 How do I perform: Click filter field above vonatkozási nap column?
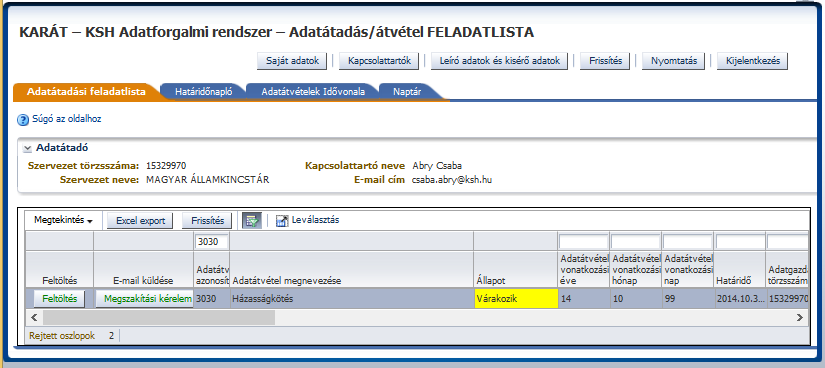coord(687,242)
